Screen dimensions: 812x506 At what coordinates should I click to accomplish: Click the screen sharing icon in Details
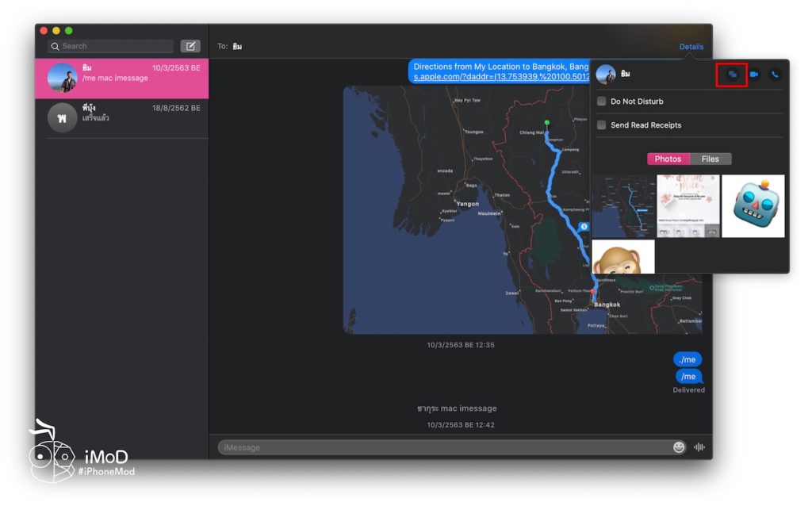coord(732,75)
